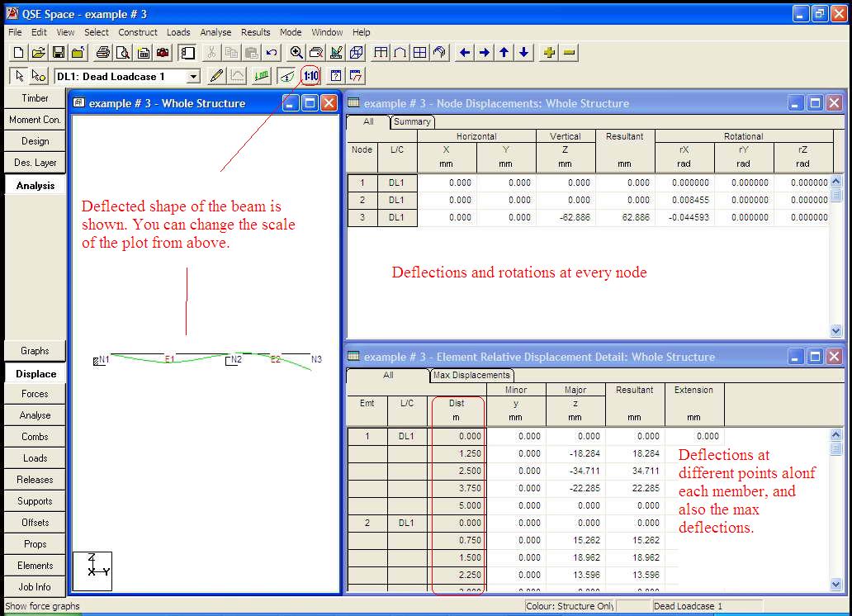Click the Combs sidebar button
This screenshot has width=852, height=616.
pyautogui.click(x=35, y=437)
